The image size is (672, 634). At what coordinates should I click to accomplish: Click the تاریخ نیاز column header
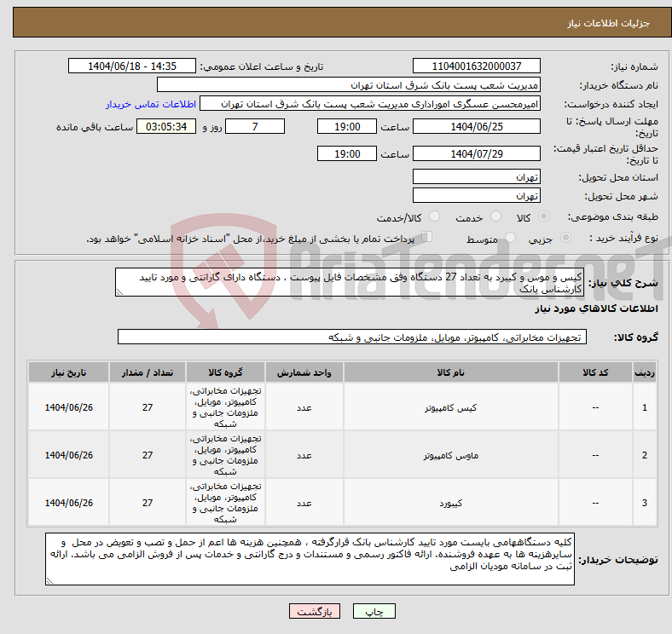(68, 372)
